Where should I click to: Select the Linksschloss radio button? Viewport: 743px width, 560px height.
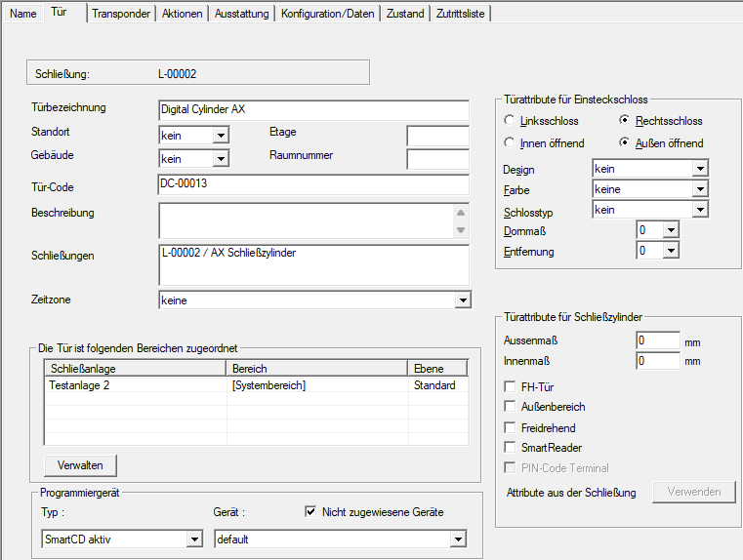point(510,121)
